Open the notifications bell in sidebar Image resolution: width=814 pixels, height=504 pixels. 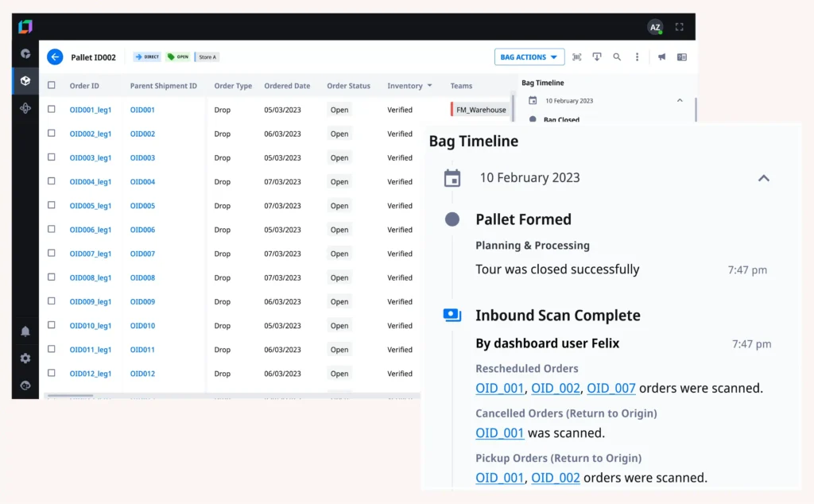pyautogui.click(x=25, y=331)
